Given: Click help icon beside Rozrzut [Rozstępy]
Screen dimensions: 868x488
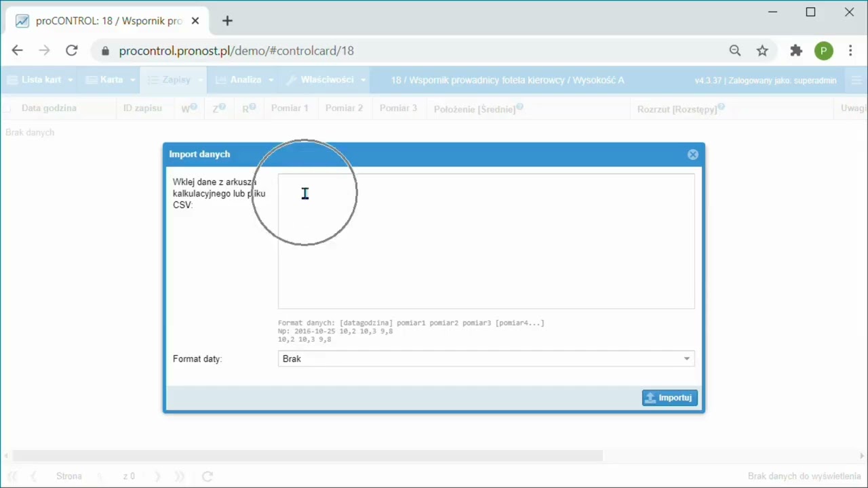Looking at the screenshot, I should coord(722,106).
